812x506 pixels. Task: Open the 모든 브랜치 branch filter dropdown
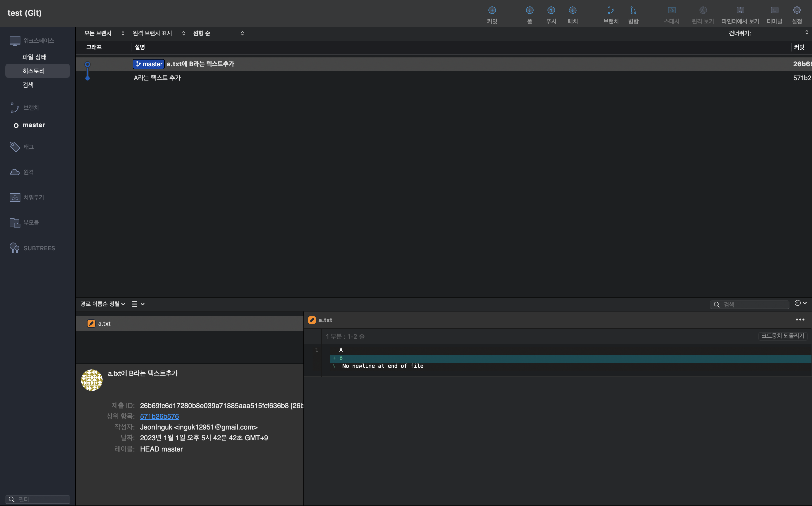104,33
